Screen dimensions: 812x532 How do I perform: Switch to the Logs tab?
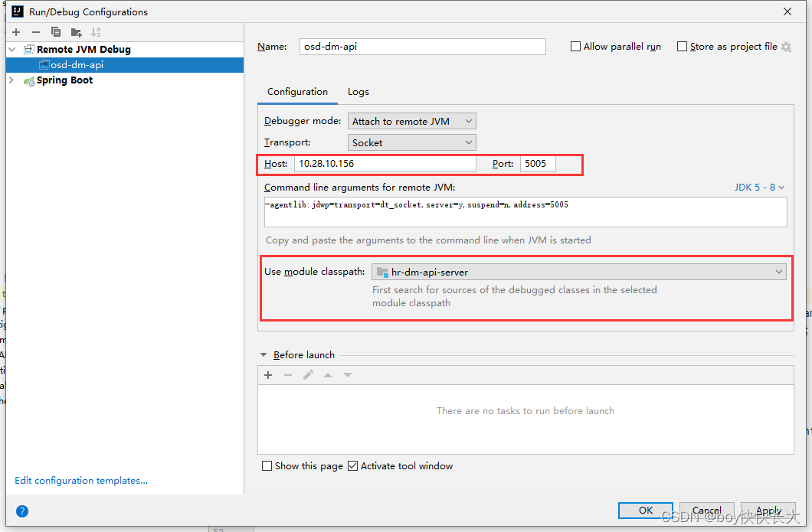pos(359,92)
